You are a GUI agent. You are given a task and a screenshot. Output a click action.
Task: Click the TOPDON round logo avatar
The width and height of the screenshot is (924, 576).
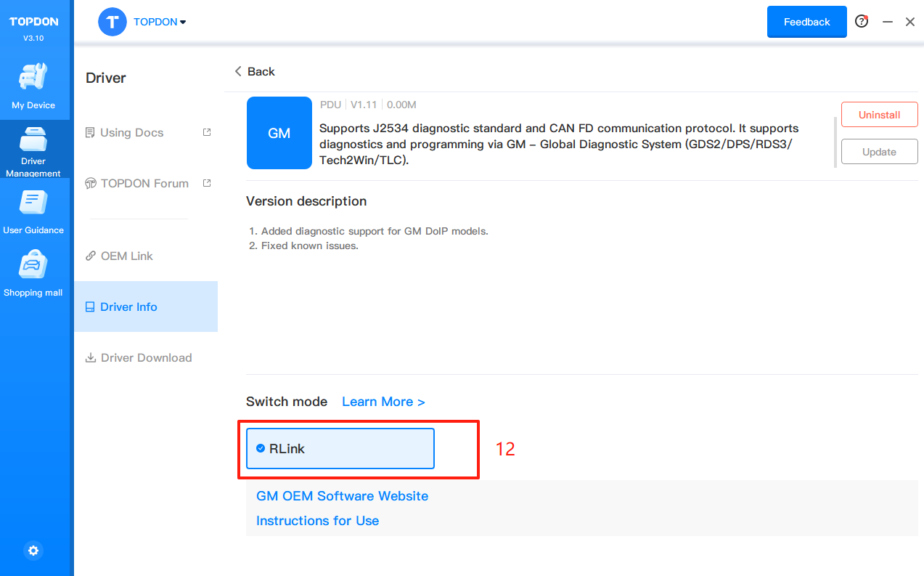[112, 22]
